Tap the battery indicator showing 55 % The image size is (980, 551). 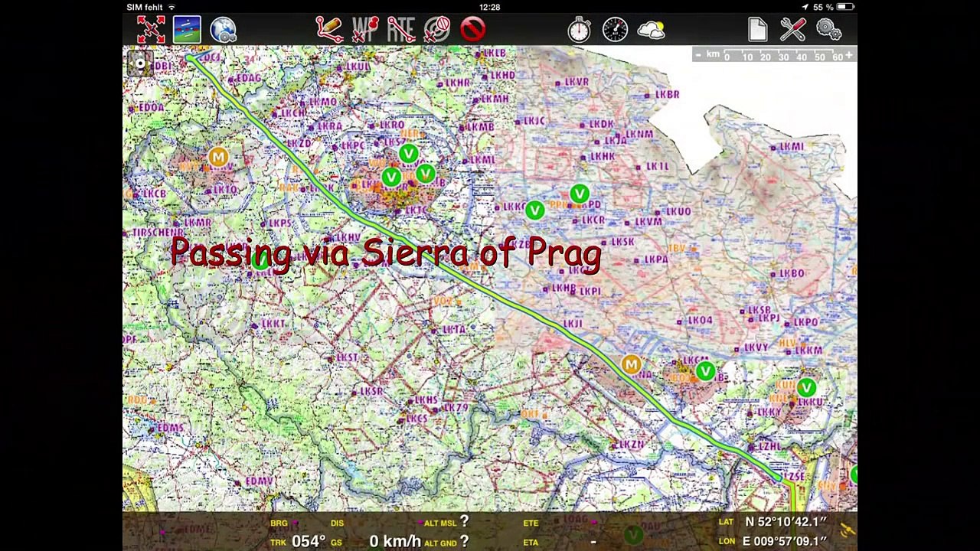click(834, 7)
